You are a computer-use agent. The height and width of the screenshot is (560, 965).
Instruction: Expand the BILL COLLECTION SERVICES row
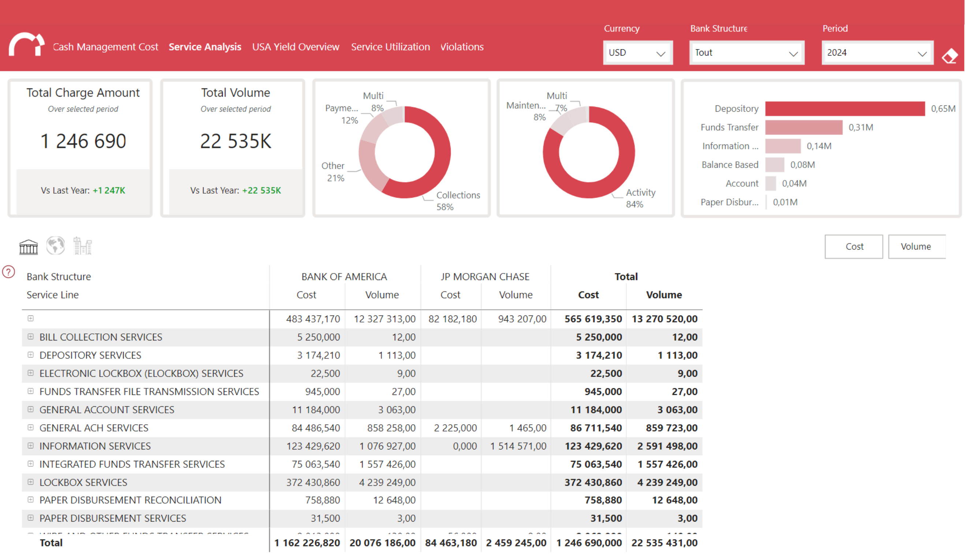coord(31,336)
